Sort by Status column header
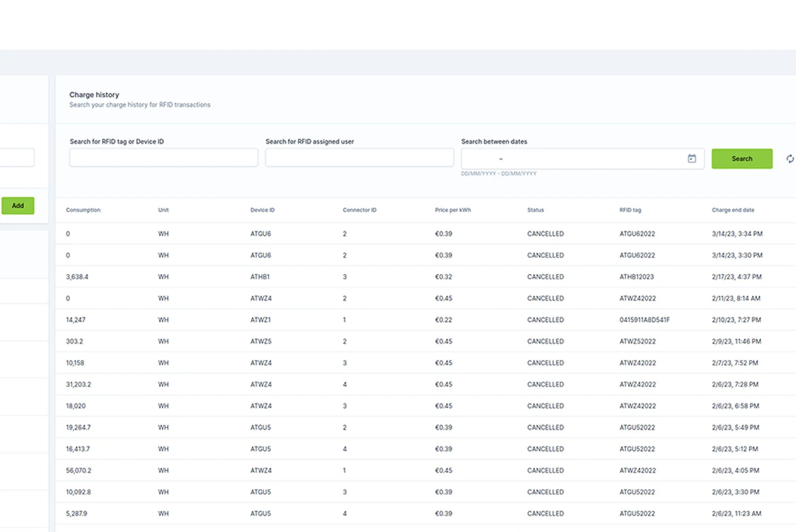796x532 pixels. point(535,210)
